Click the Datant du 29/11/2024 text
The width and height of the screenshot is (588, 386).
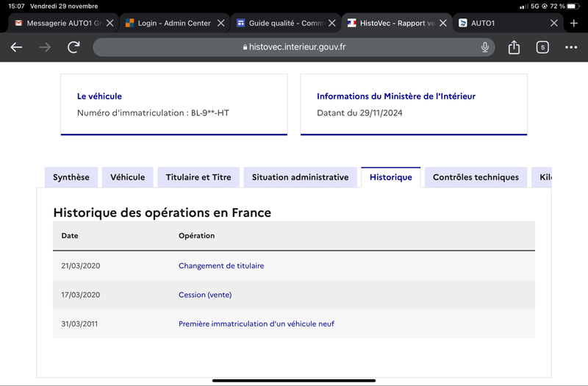(x=359, y=113)
